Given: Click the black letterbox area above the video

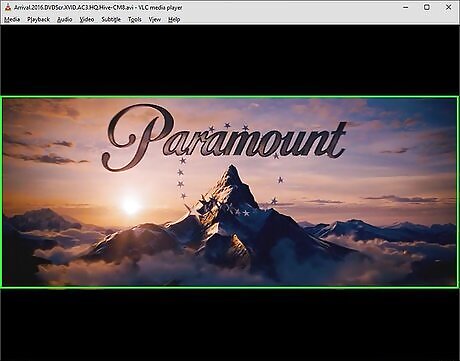Looking at the screenshot, I should click(230, 61).
